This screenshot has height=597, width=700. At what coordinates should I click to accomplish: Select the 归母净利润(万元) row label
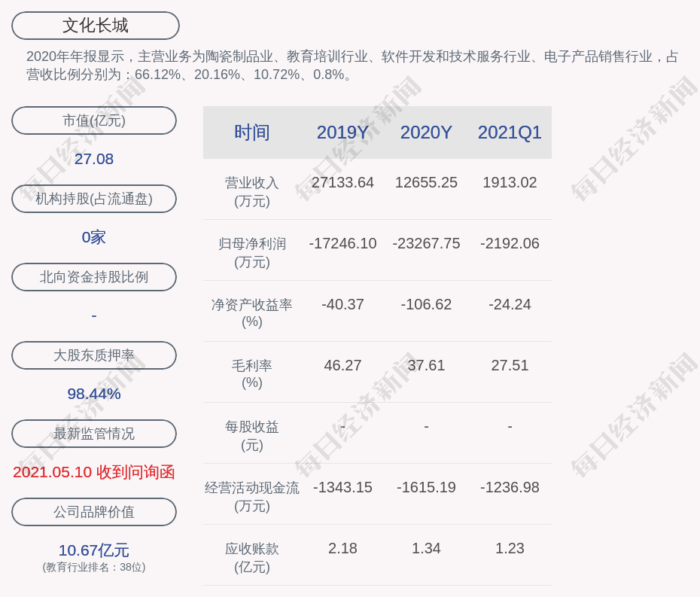(252, 253)
